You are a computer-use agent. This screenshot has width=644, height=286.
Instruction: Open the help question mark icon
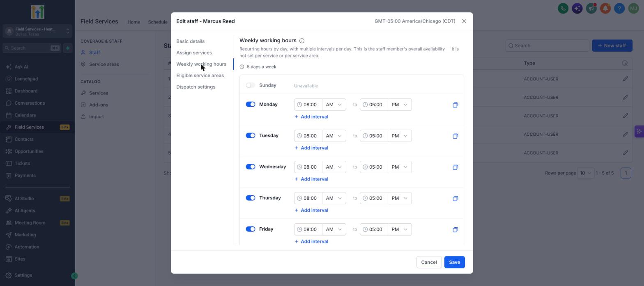click(x=619, y=8)
